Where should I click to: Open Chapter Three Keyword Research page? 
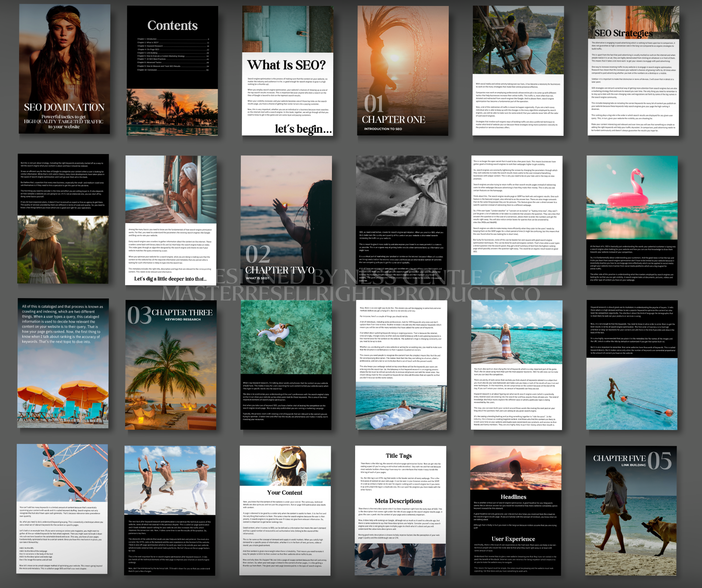(x=171, y=365)
